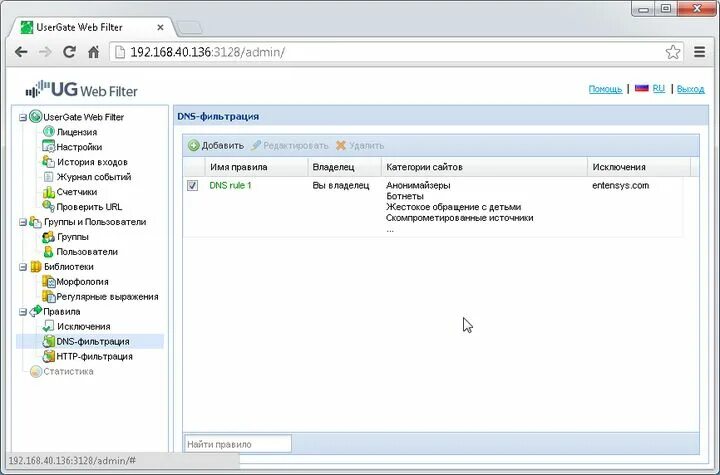Click the Найти правило search field

238,444
